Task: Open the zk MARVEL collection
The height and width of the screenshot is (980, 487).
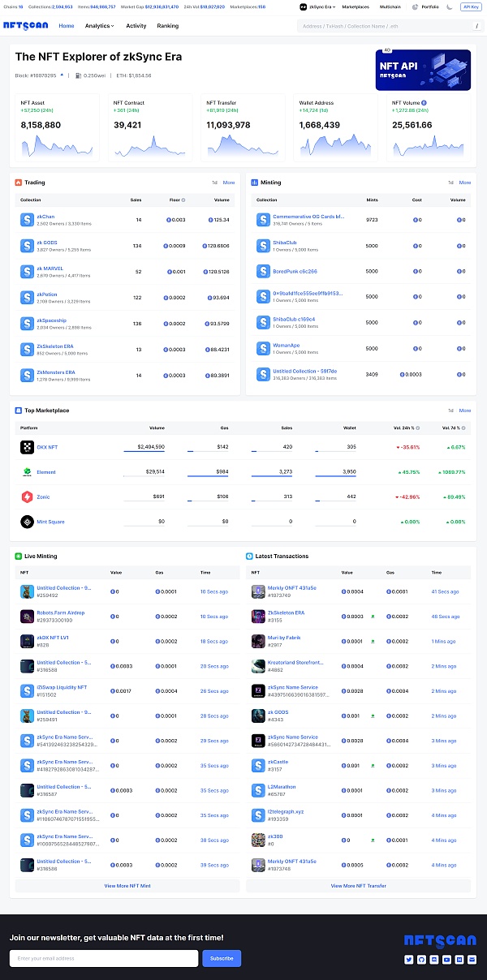Action: 50,269
